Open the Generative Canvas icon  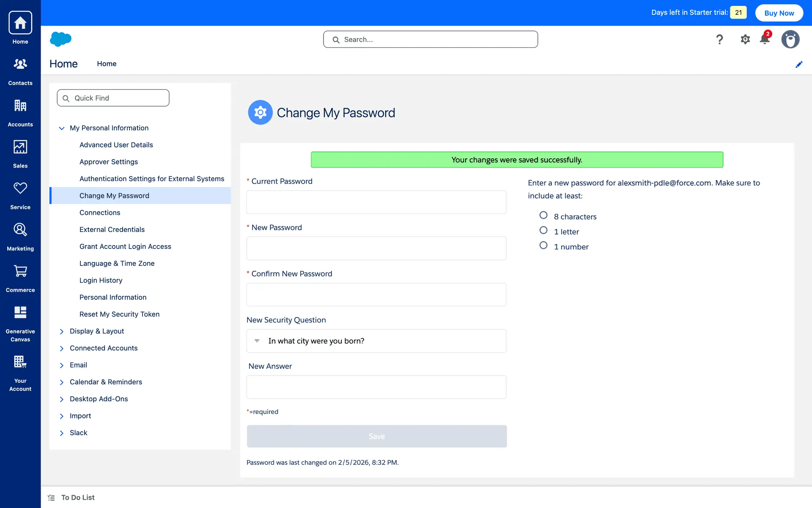(x=20, y=312)
